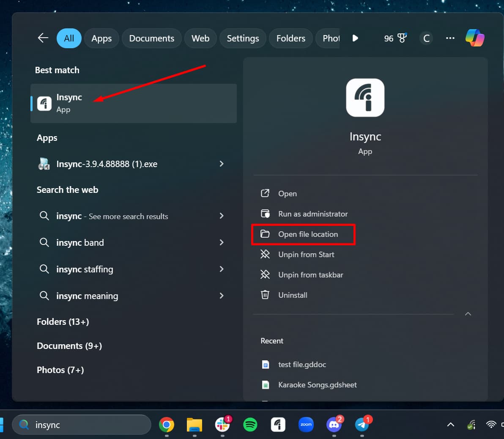Switch to the Folders filter tab
The height and width of the screenshot is (439, 504).
(290, 38)
